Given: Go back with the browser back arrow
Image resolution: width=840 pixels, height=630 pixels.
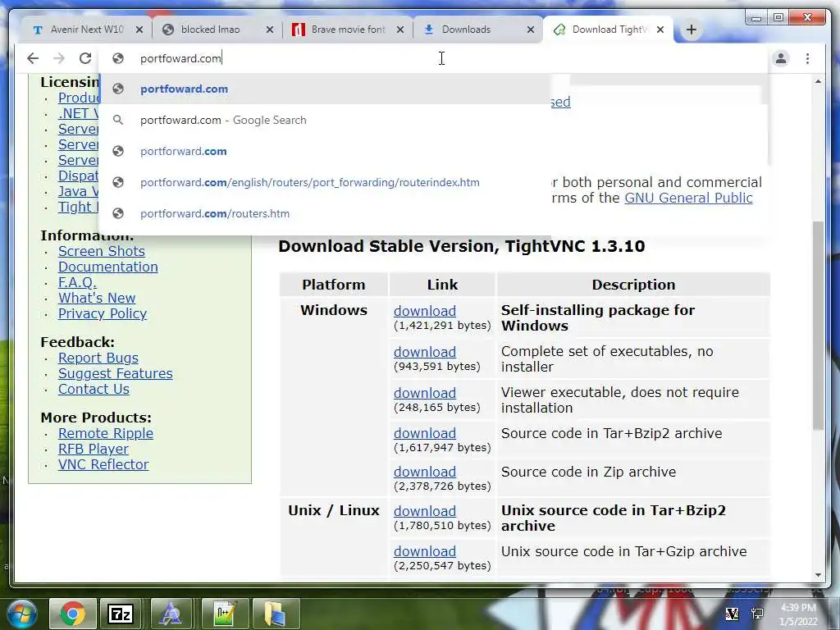Looking at the screenshot, I should pos(33,58).
